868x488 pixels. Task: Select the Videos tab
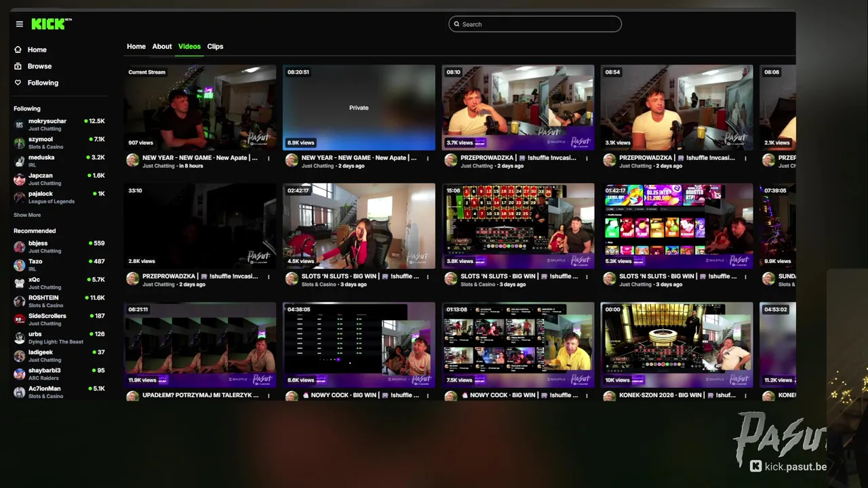(189, 46)
